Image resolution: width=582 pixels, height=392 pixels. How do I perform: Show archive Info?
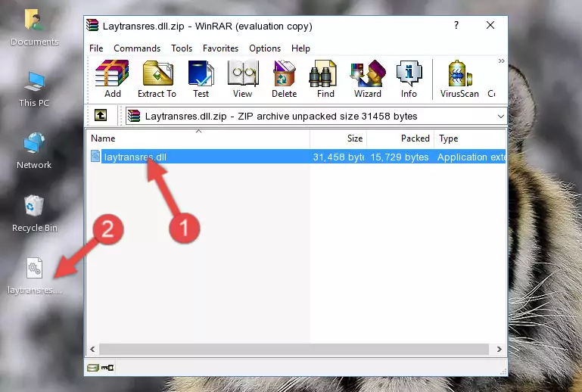pos(409,79)
